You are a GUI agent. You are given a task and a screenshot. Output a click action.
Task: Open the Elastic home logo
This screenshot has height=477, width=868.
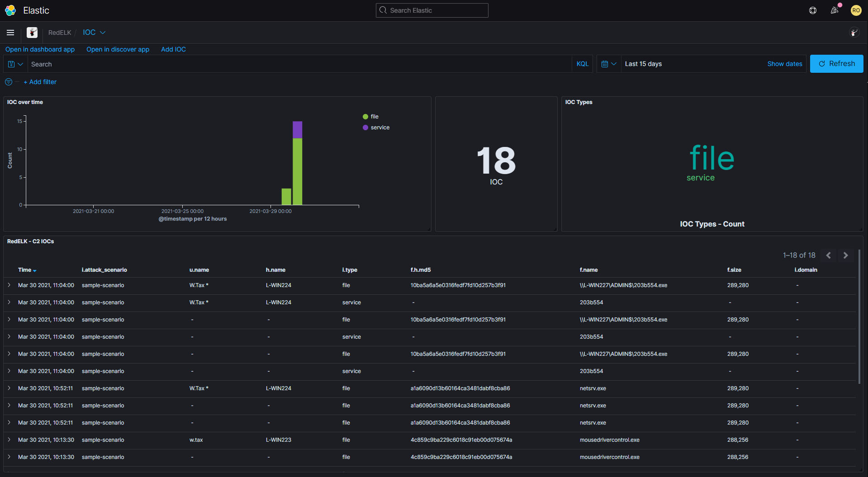[10, 10]
